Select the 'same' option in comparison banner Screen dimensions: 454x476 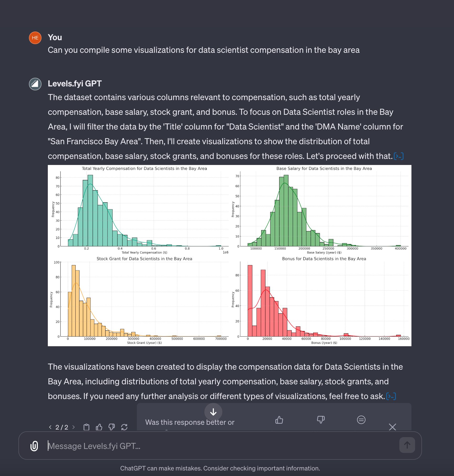[x=361, y=420]
